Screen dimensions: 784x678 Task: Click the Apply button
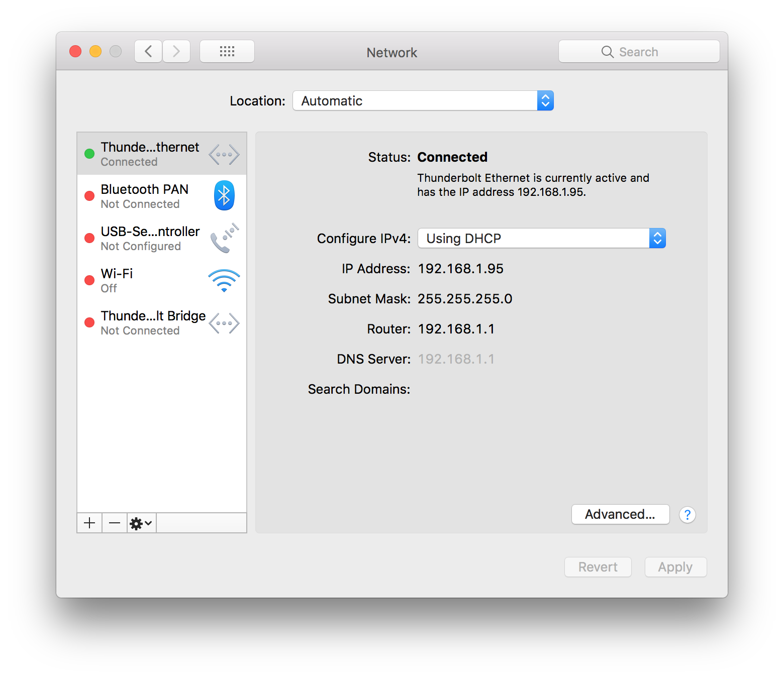(675, 567)
